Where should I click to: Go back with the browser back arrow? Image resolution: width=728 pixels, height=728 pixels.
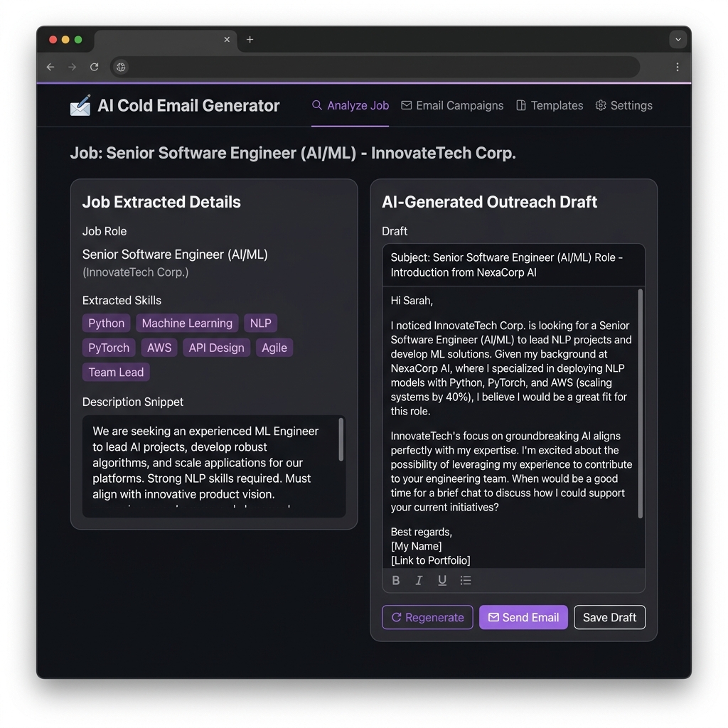50,67
